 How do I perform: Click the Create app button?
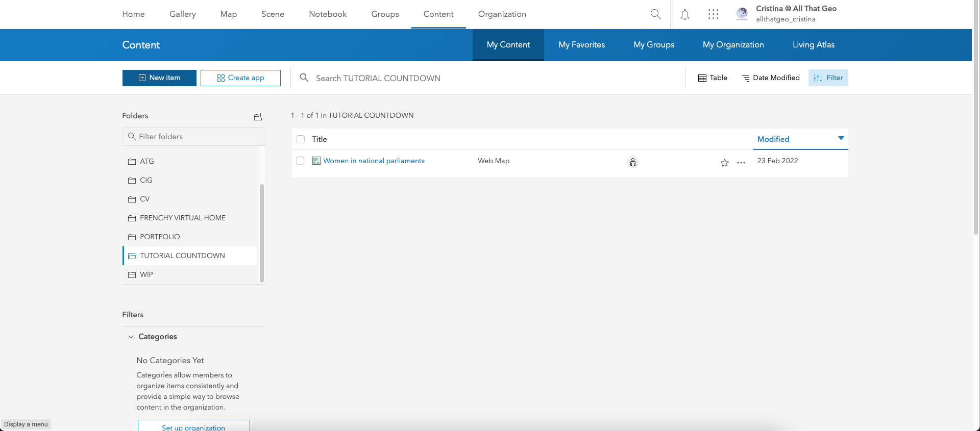(x=240, y=78)
